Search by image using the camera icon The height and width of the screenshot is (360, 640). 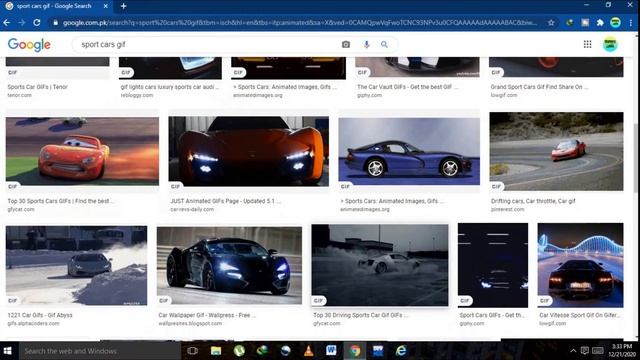tap(346, 44)
